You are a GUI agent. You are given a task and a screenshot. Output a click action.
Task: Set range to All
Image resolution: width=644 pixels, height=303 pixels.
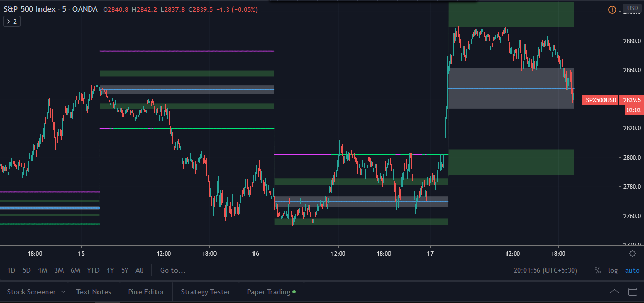pyautogui.click(x=139, y=270)
